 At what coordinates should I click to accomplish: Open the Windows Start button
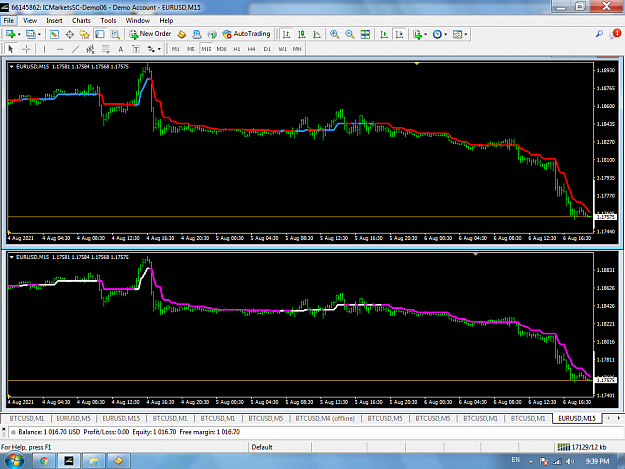pyautogui.click(x=14, y=461)
